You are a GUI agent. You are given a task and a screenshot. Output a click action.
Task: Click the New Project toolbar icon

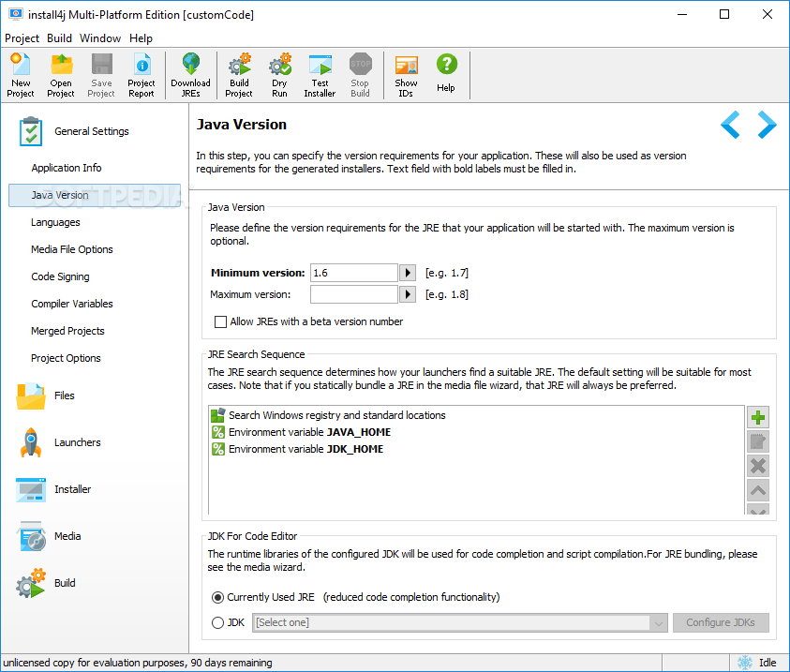tap(21, 75)
